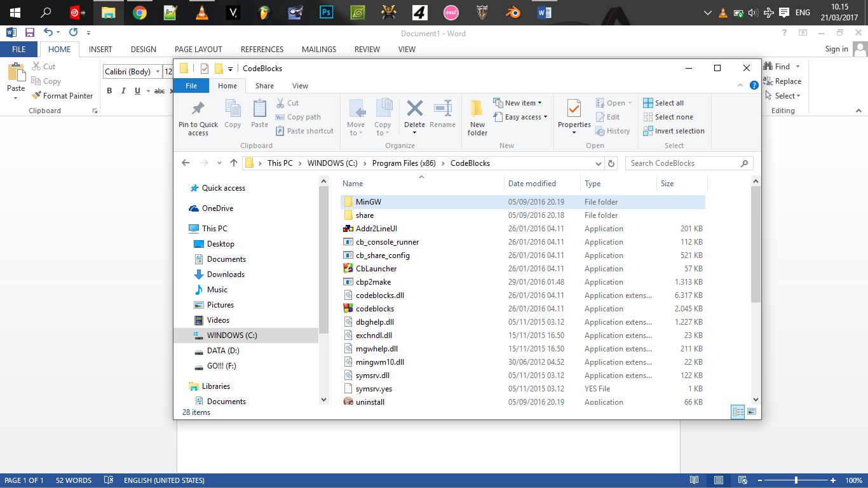The height and width of the screenshot is (488, 868).
Task: Invert the current file selection
Action: pos(674,131)
